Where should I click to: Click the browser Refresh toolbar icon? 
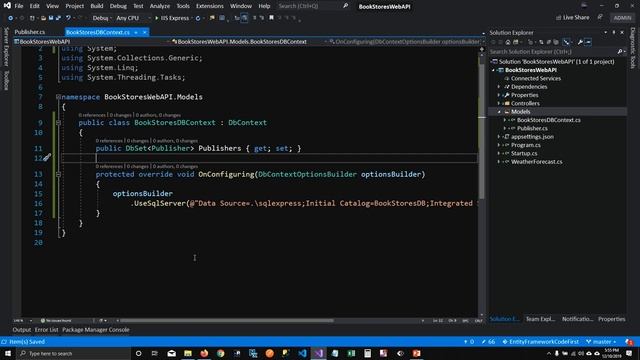pyautogui.click(x=198, y=18)
